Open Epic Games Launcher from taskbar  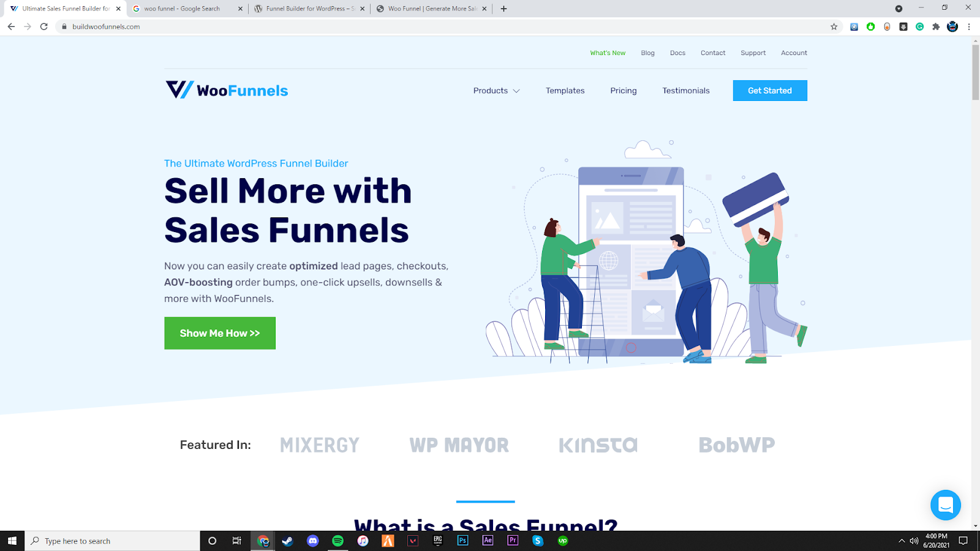[438, 541]
